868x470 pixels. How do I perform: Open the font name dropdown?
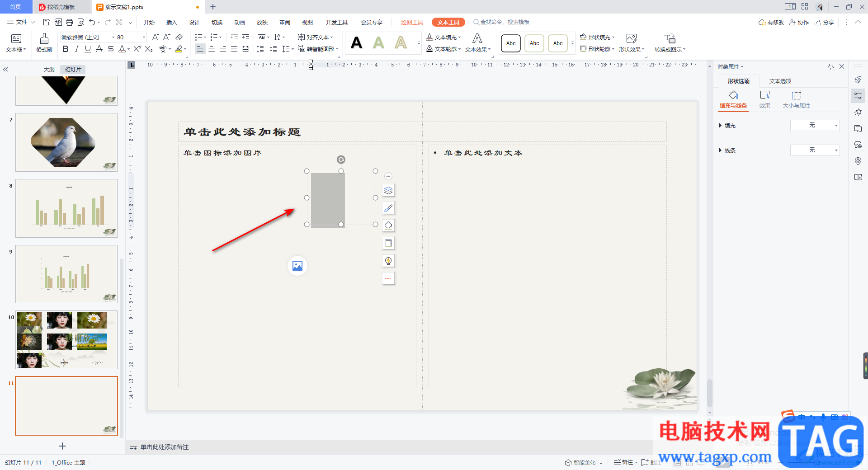(x=113, y=37)
